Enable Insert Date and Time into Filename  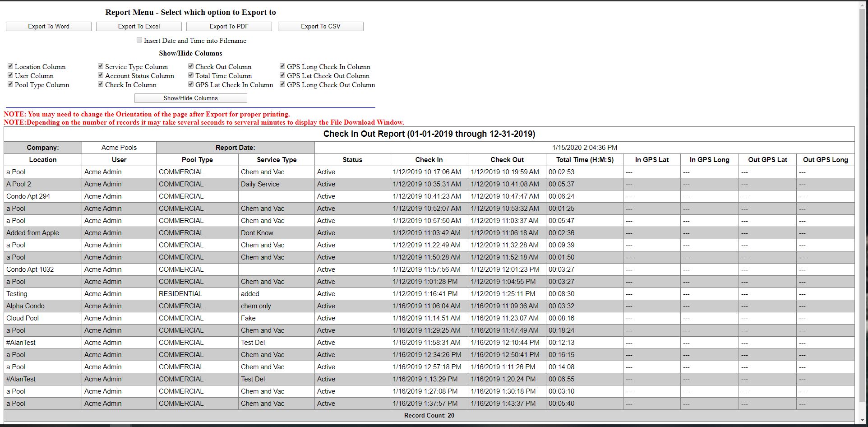[139, 40]
